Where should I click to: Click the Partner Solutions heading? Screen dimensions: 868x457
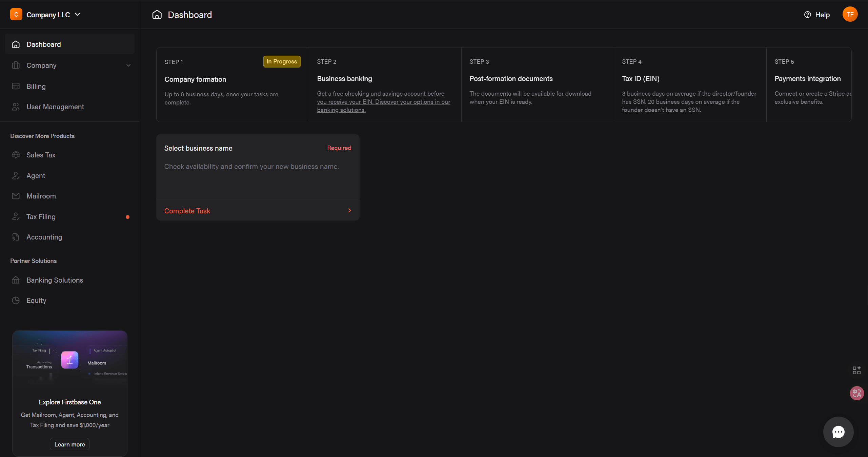[x=33, y=261]
